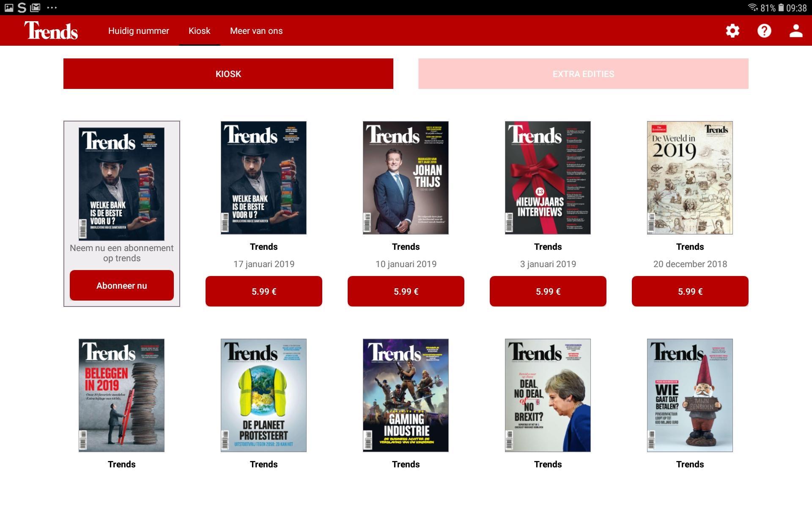This screenshot has height=508, width=812.
Task: Click Trends title under gnome pension cover
Action: [690, 464]
